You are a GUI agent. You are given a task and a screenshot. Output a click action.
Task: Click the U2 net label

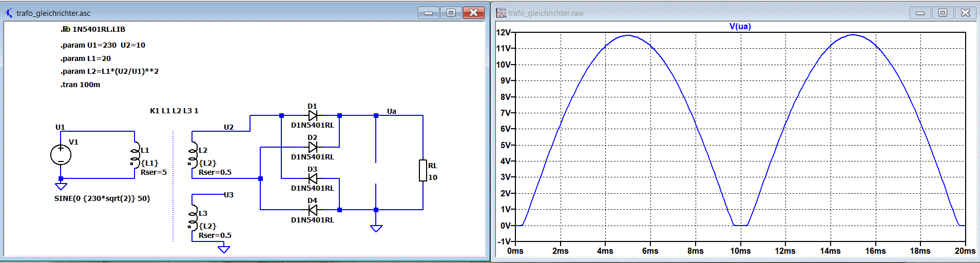pyautogui.click(x=228, y=127)
